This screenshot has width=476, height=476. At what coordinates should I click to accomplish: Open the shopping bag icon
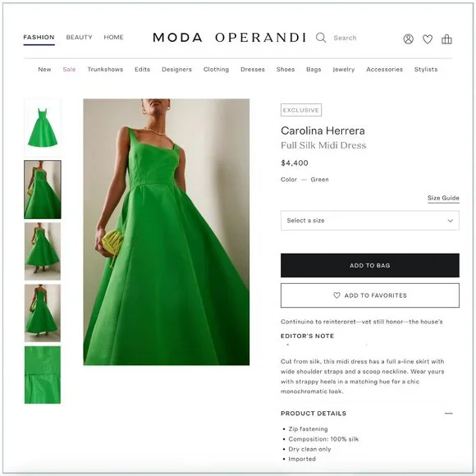(x=446, y=39)
